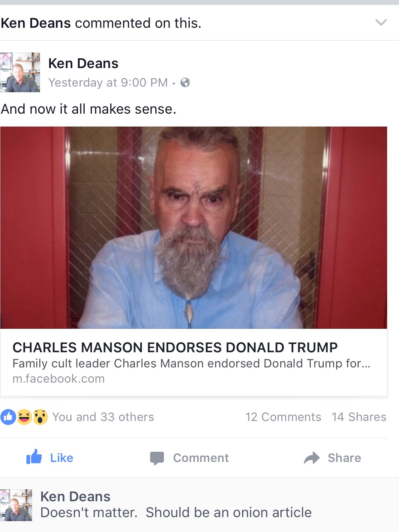Open the post options chevron menu
The width and height of the screenshot is (399, 532).
[x=381, y=22]
